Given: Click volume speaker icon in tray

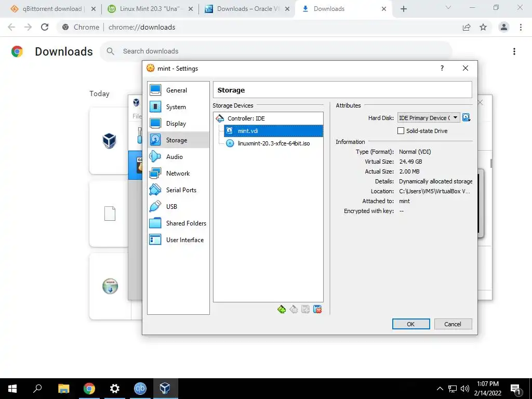Looking at the screenshot, I should [465, 389].
